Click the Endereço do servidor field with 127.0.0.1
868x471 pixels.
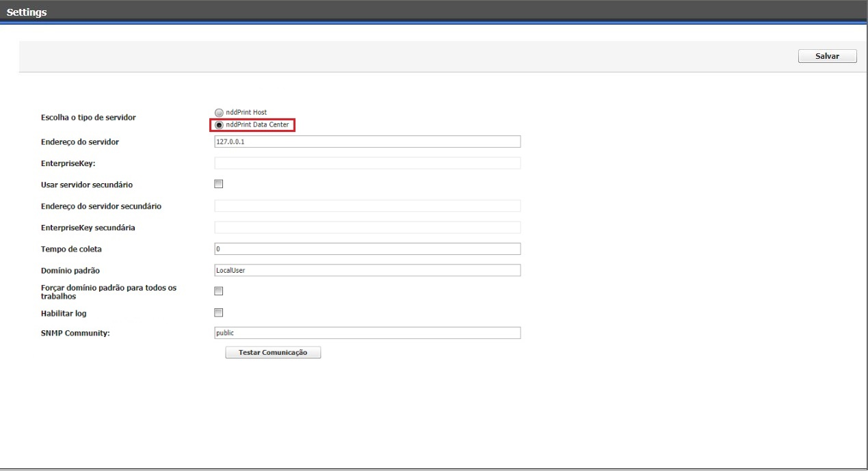pyautogui.click(x=367, y=142)
